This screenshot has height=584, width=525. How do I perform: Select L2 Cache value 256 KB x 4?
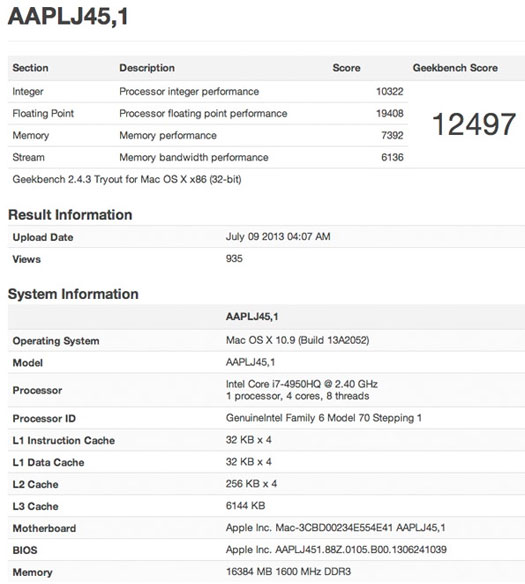[x=251, y=484]
